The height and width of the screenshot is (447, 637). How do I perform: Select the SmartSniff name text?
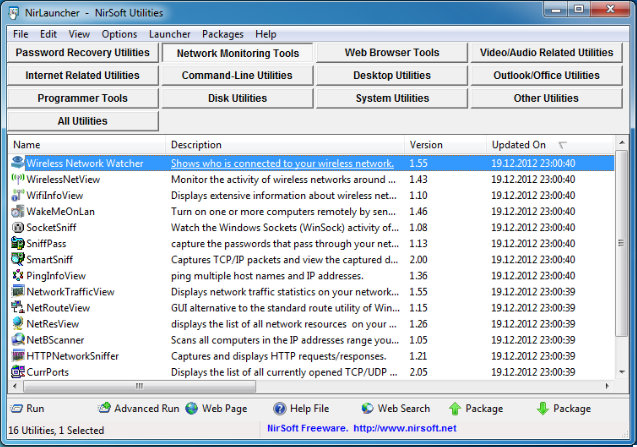tap(50, 259)
